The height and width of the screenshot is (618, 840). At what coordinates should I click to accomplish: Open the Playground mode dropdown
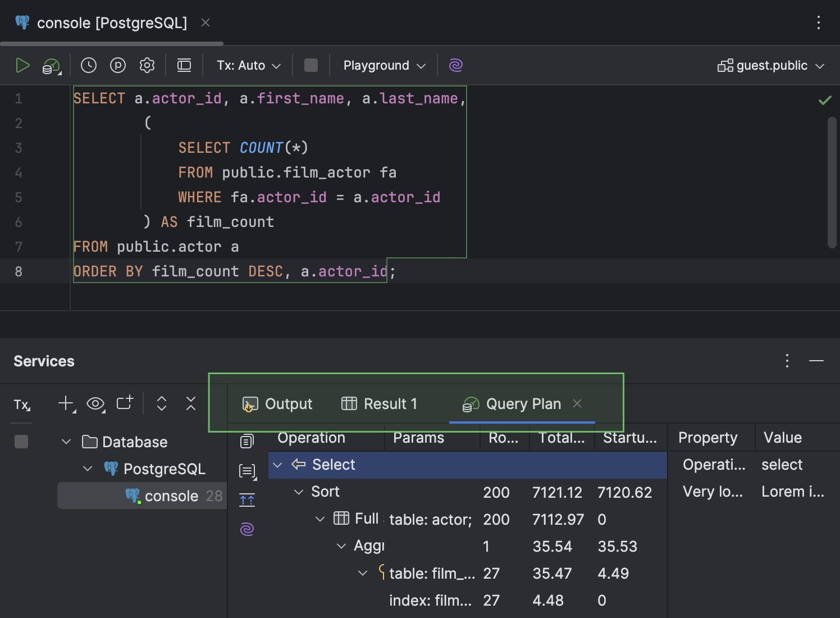(x=384, y=66)
